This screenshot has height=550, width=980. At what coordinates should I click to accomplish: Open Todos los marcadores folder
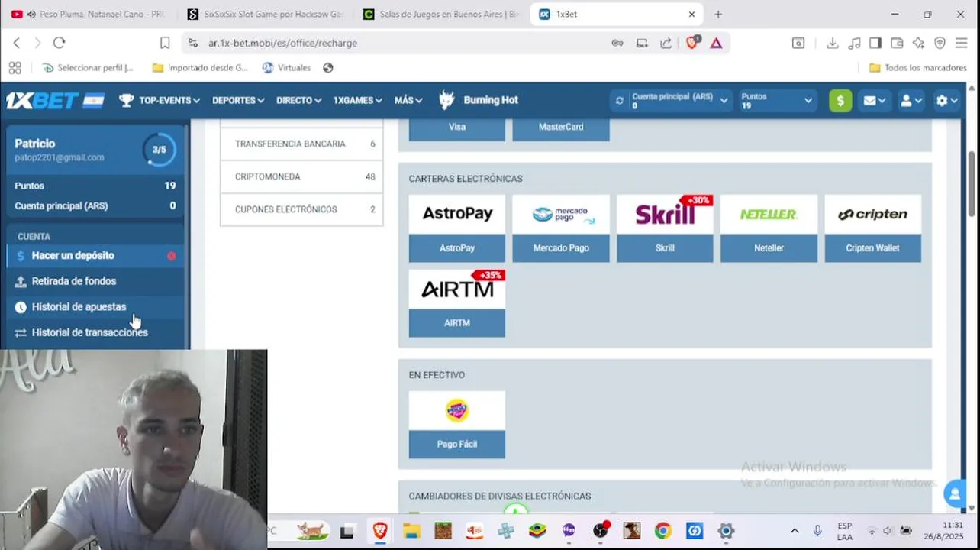917,67
